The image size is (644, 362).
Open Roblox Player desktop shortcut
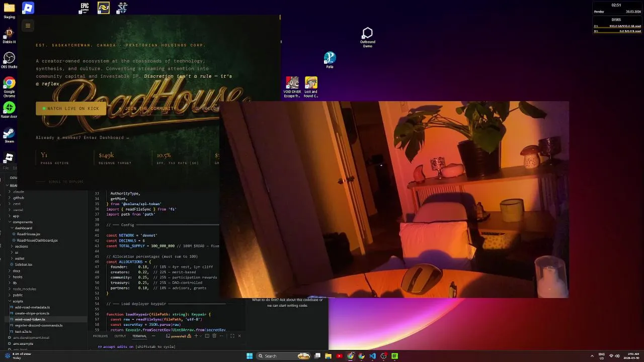coord(9,158)
